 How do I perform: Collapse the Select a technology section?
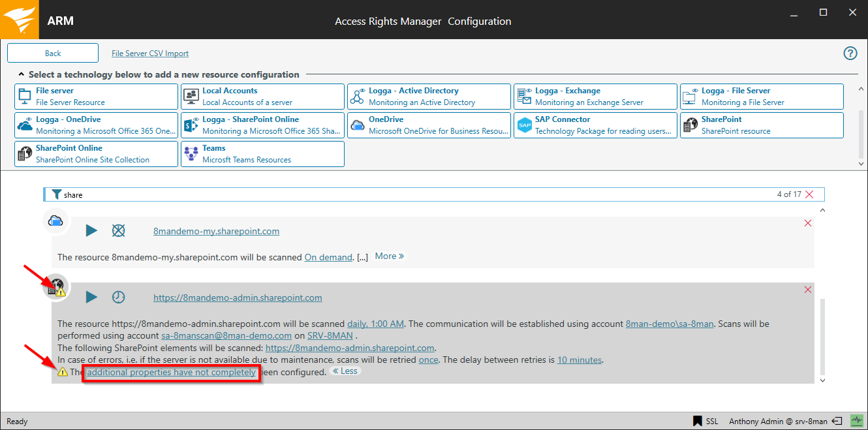pos(22,74)
